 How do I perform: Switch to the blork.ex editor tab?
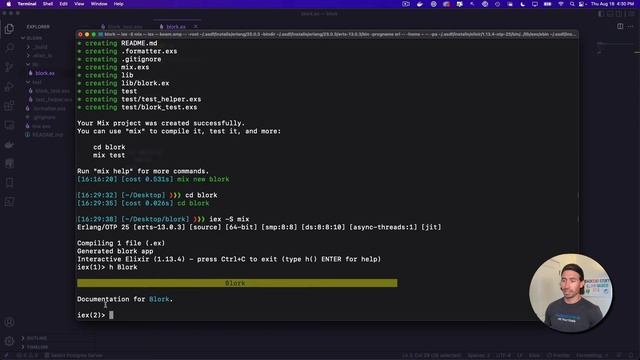[176, 27]
